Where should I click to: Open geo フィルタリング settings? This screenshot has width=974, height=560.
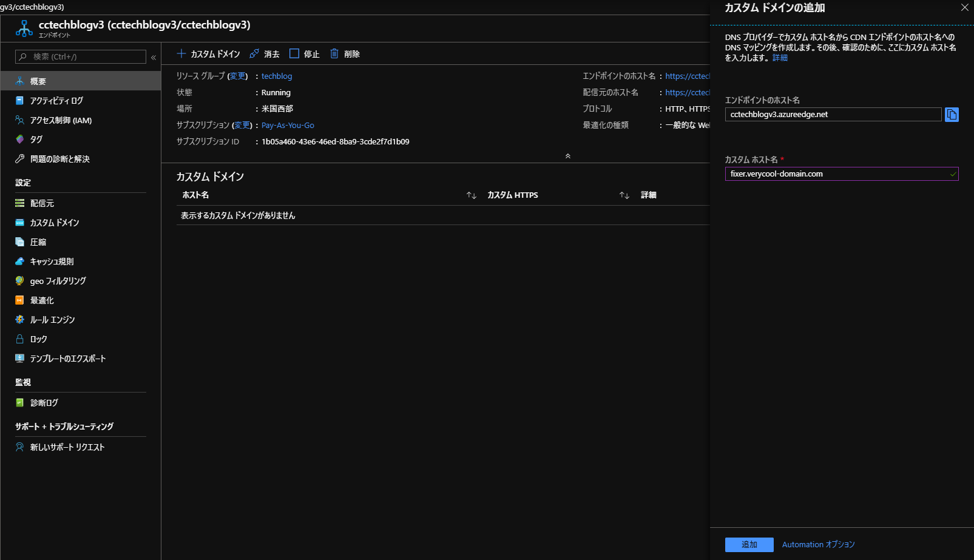pyautogui.click(x=58, y=281)
